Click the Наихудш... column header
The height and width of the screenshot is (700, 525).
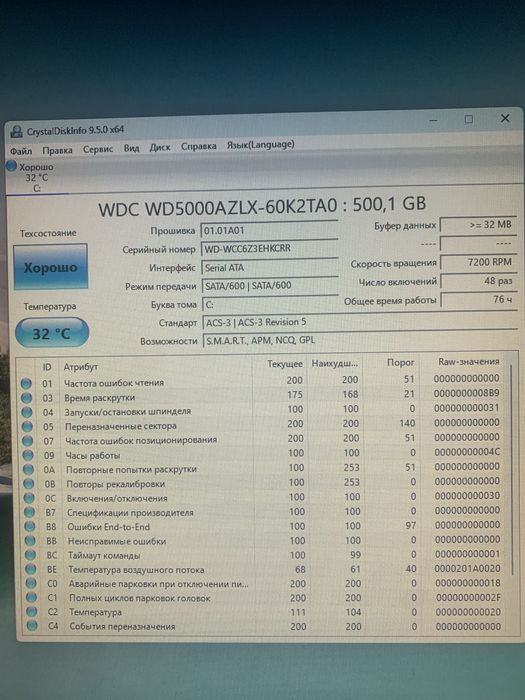pyautogui.click(x=335, y=364)
